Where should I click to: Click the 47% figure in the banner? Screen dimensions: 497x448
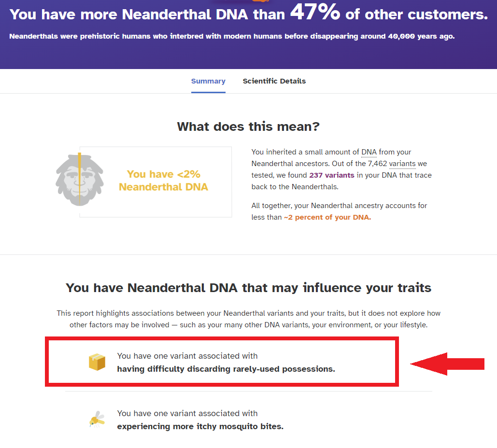click(315, 12)
